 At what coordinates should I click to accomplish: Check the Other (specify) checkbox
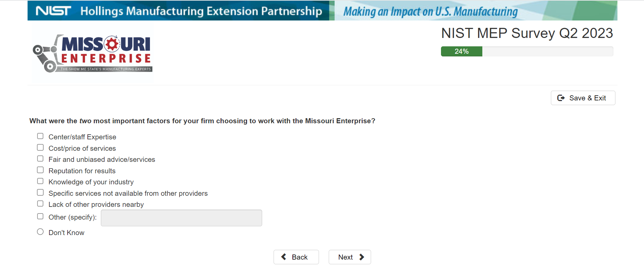40,217
